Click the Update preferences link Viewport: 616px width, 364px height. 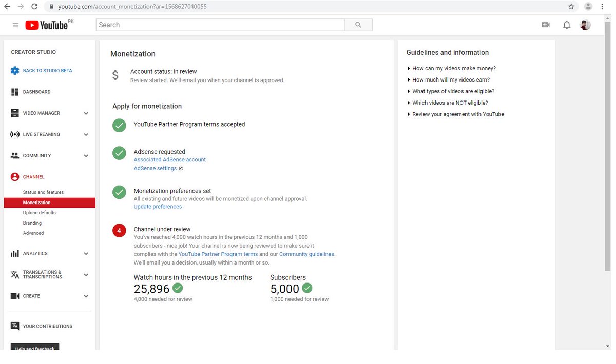click(158, 207)
